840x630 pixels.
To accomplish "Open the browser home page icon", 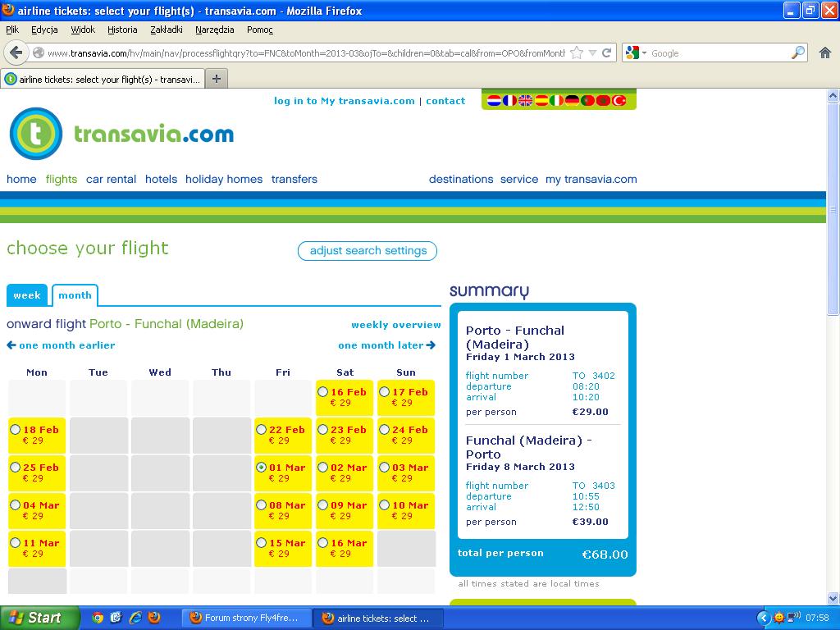I will [x=825, y=52].
